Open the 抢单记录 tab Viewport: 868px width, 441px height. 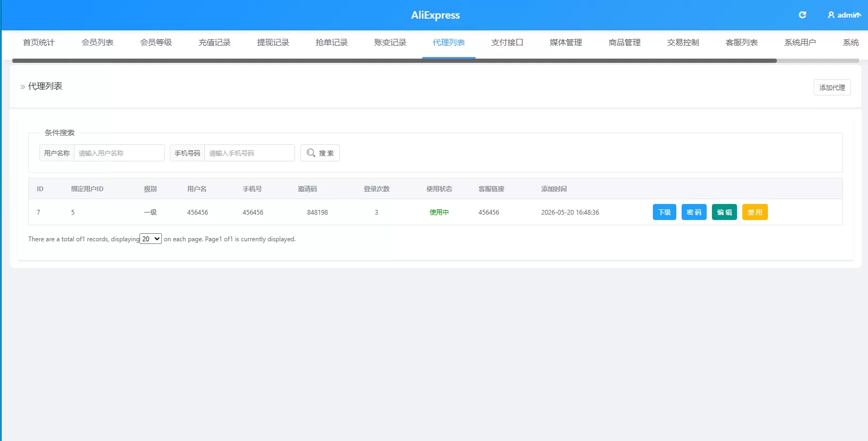(332, 43)
